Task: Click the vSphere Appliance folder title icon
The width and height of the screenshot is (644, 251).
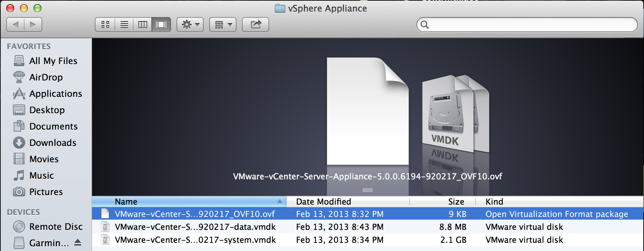Action: (x=280, y=8)
